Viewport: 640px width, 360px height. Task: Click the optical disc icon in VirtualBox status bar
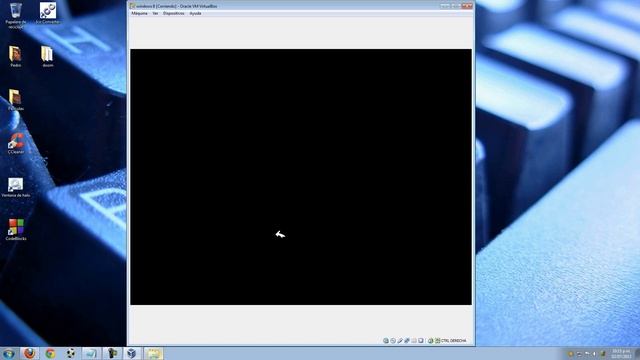point(393,340)
